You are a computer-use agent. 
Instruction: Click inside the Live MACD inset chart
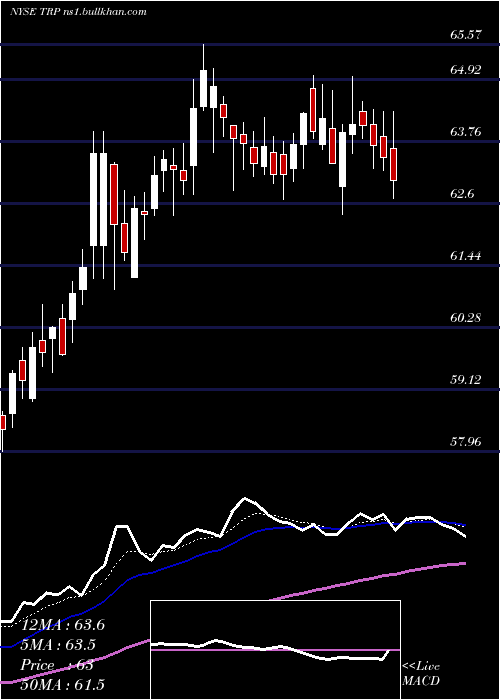tap(275, 650)
